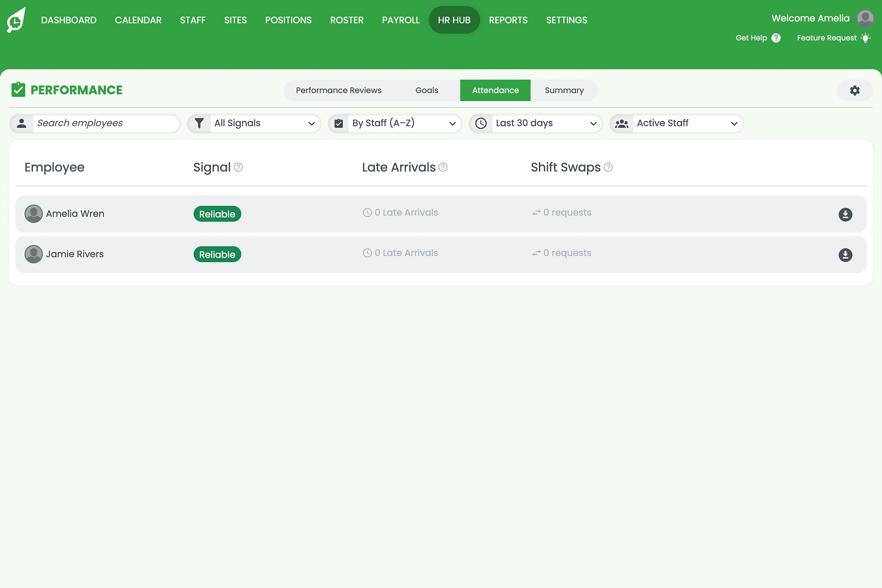Click the staff group icon beside Active Staff
882x588 pixels.
(622, 124)
